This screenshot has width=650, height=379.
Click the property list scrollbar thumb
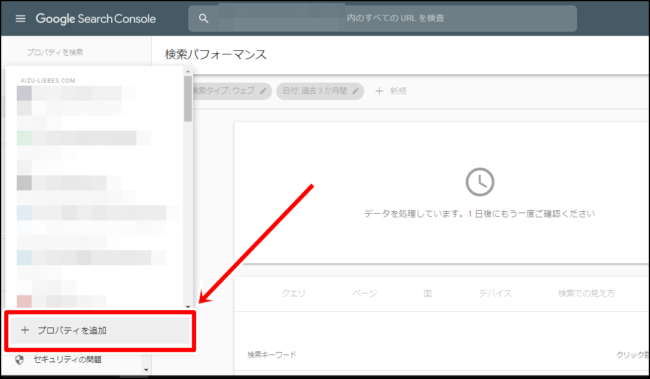click(x=188, y=99)
